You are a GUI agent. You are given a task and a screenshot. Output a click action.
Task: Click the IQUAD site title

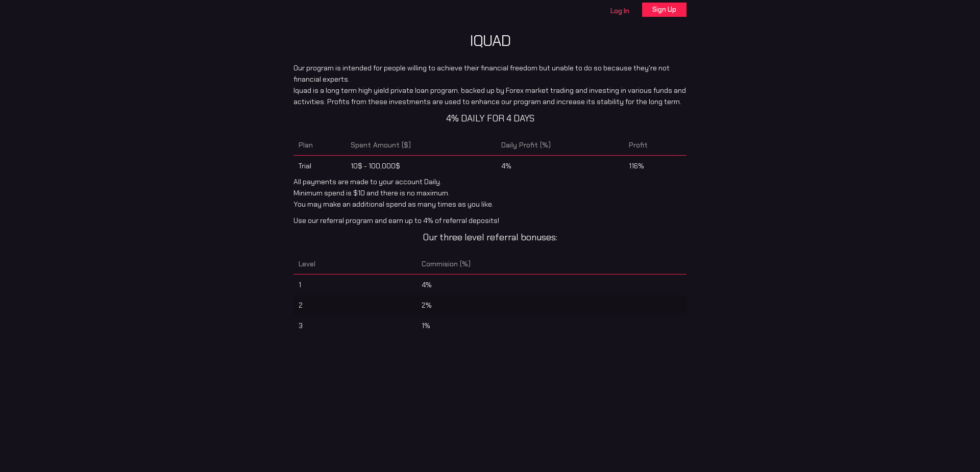click(x=489, y=41)
